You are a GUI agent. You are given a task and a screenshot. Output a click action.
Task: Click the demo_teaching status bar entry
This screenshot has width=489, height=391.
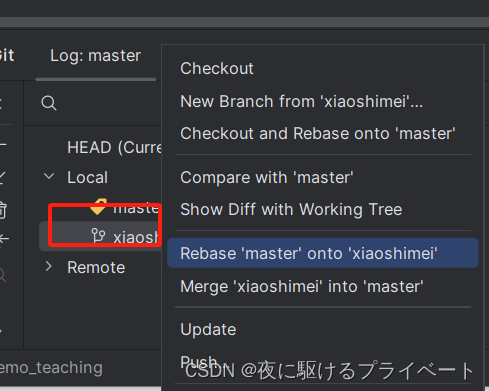(51, 368)
